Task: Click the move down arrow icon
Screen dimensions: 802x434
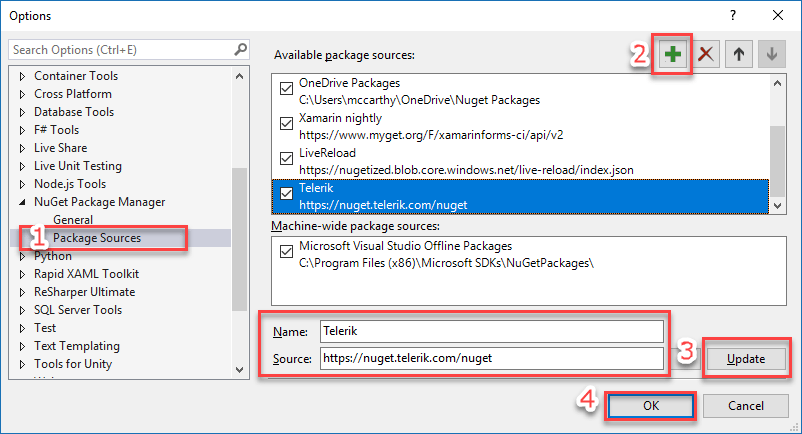Action: tap(770, 55)
